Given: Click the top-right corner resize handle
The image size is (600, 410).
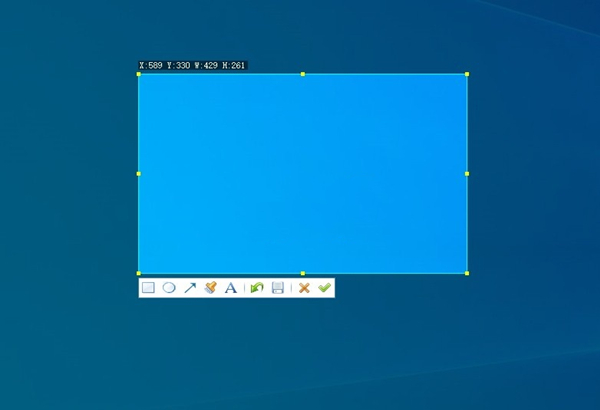Looking at the screenshot, I should pyautogui.click(x=467, y=74).
